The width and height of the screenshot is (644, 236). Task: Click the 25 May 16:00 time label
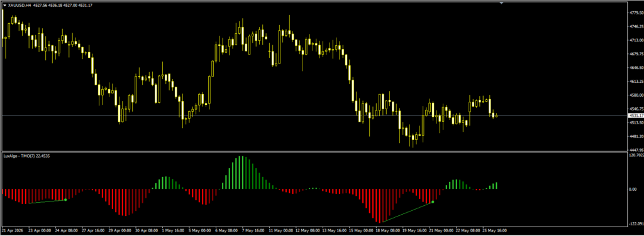(494, 230)
